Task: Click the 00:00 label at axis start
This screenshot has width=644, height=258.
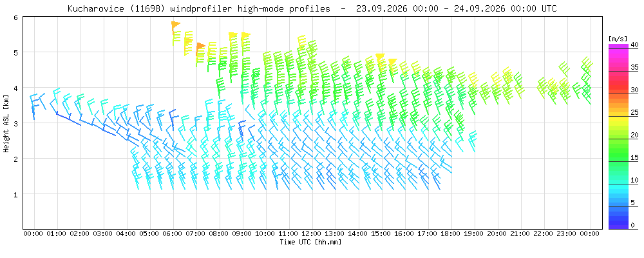Action: 33,233
